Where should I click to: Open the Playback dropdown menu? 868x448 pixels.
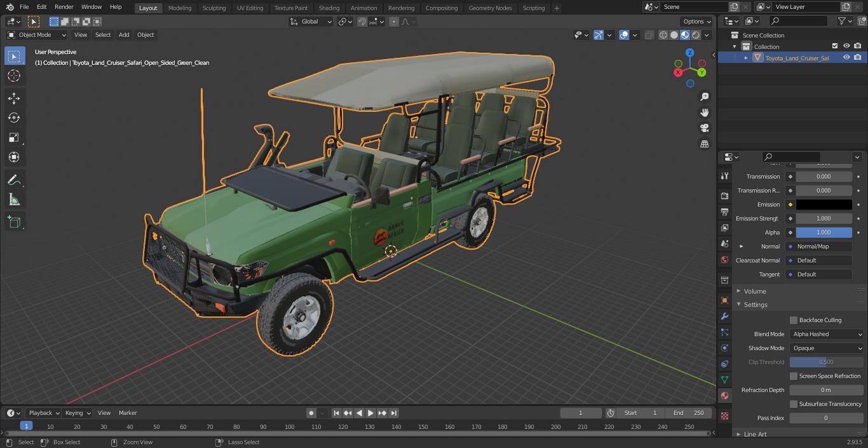click(43, 413)
